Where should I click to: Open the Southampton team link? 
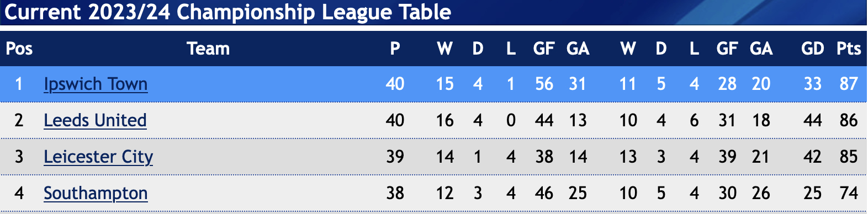tap(96, 194)
